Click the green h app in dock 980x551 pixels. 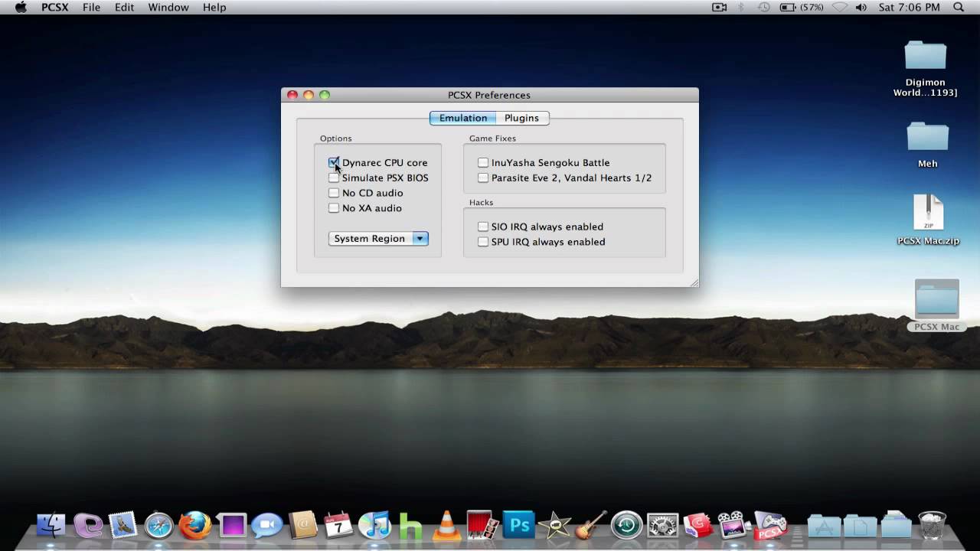[410, 527]
